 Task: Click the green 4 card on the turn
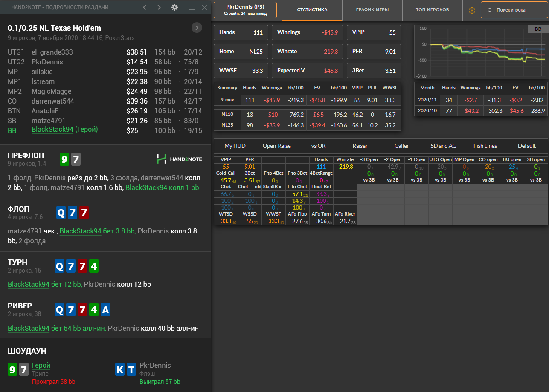click(94, 267)
